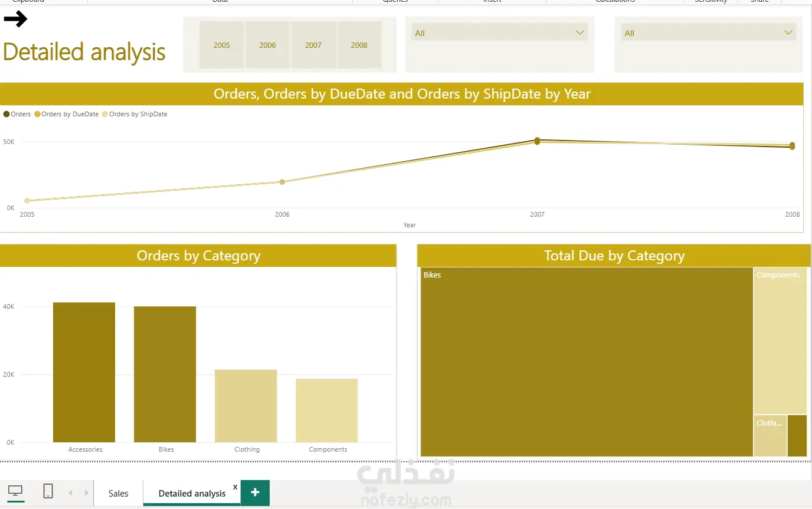Click the Orders by Category chart title

(x=198, y=256)
